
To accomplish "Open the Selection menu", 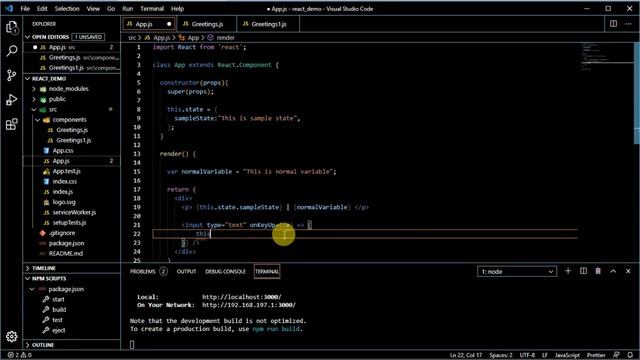I will pos(67,9).
